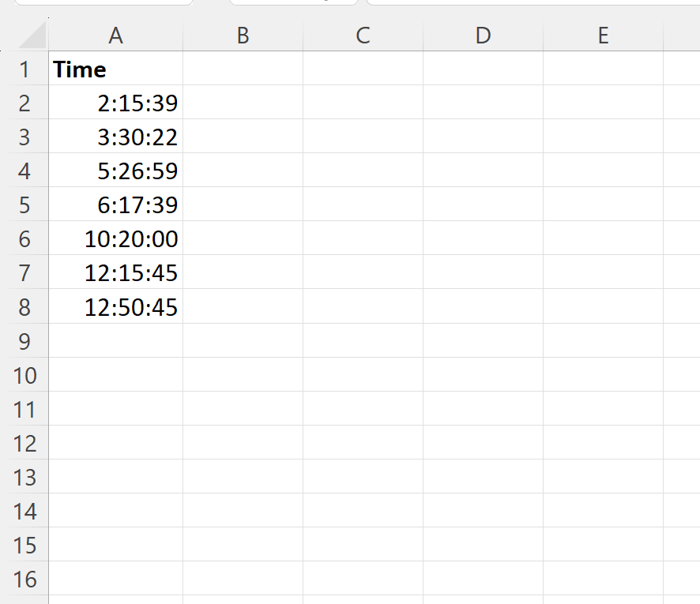
Task: Select cell containing 10:20:00
Action: pyautogui.click(x=115, y=238)
